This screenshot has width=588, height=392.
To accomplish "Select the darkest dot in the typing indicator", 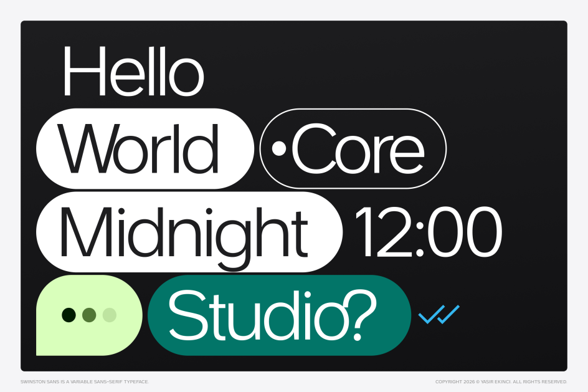I will (x=69, y=315).
